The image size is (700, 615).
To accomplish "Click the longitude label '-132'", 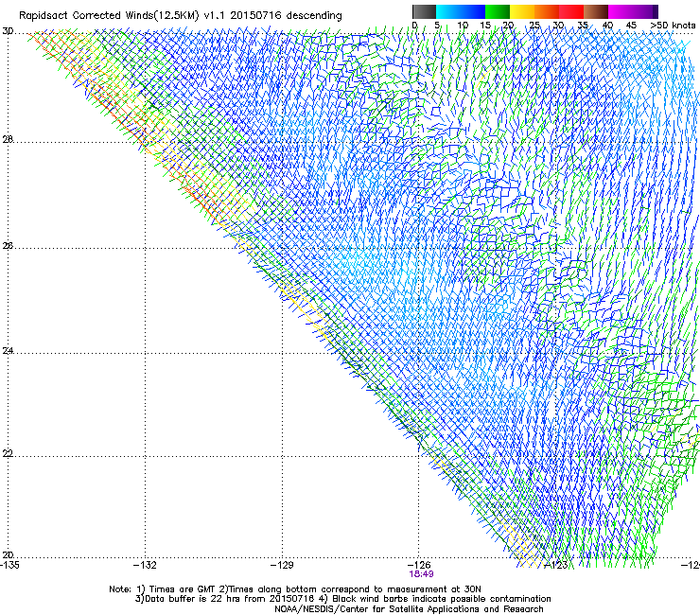I will pos(145,565).
